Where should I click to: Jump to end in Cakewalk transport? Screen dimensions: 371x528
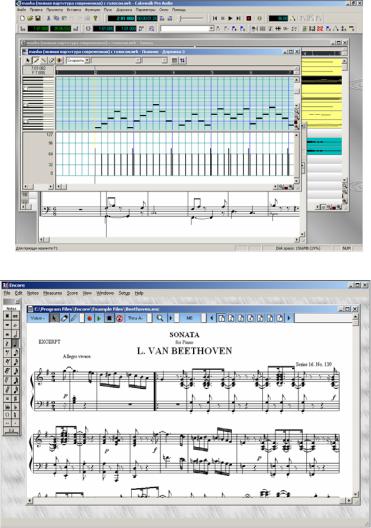238,18
